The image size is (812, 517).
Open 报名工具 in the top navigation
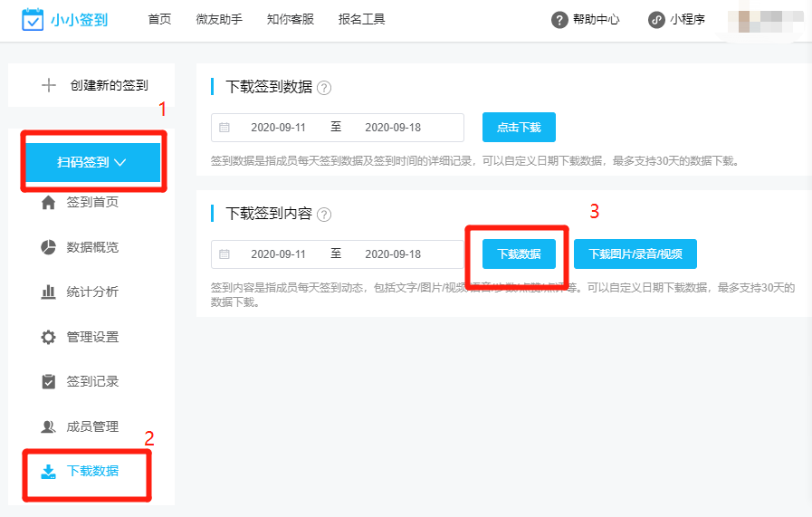point(361,20)
